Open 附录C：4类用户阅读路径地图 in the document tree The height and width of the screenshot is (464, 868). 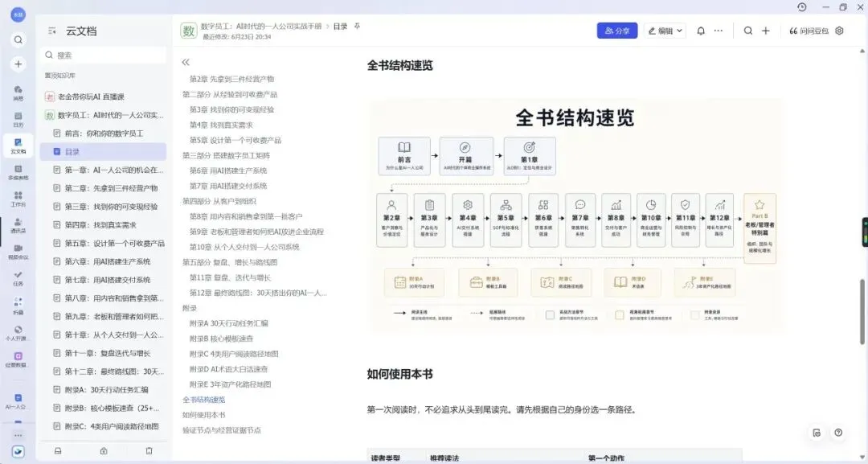(x=104, y=425)
